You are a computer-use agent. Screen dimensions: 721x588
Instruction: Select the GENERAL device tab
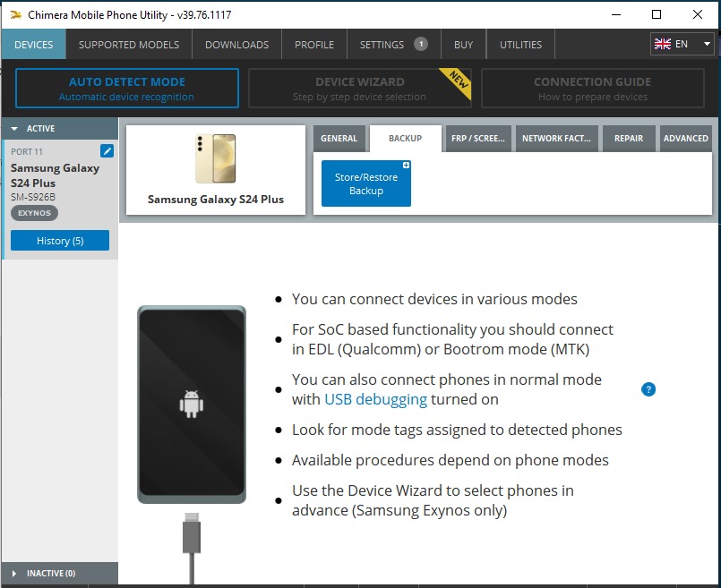[x=339, y=138]
